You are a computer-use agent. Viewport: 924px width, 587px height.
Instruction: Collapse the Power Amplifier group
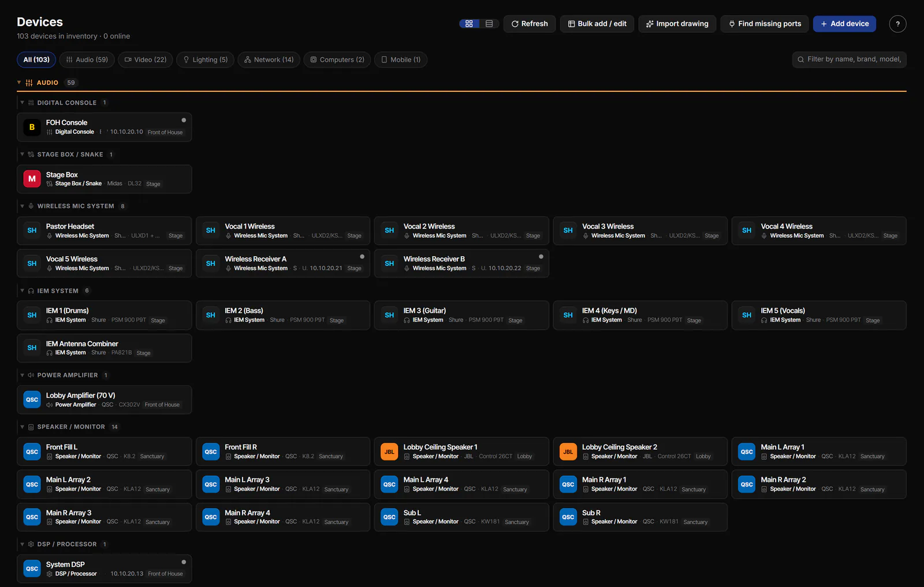[22, 375]
